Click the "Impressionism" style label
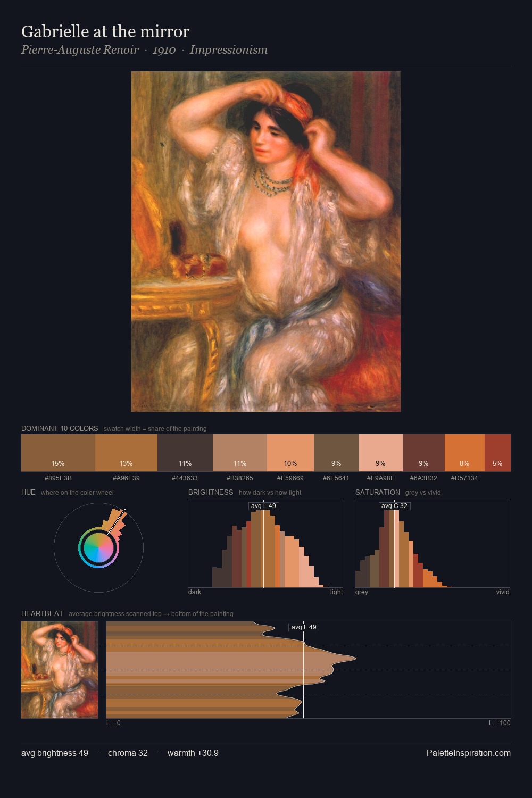 (x=229, y=50)
